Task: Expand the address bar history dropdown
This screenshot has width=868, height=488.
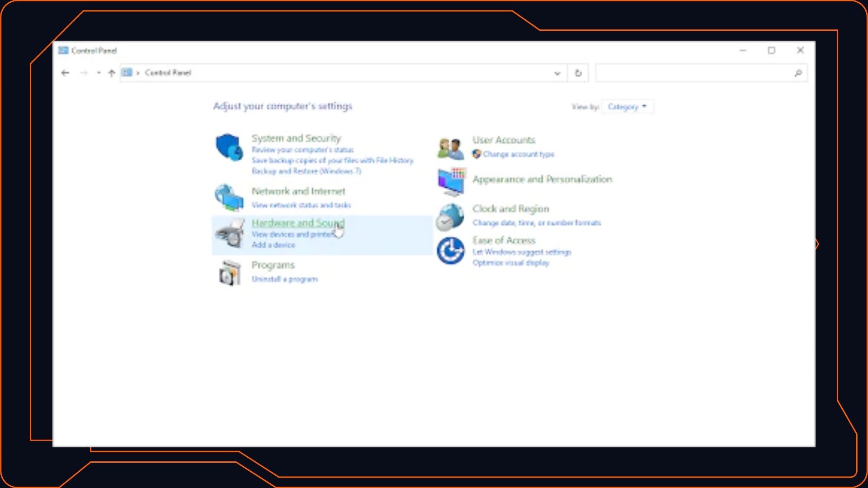Action: (557, 73)
